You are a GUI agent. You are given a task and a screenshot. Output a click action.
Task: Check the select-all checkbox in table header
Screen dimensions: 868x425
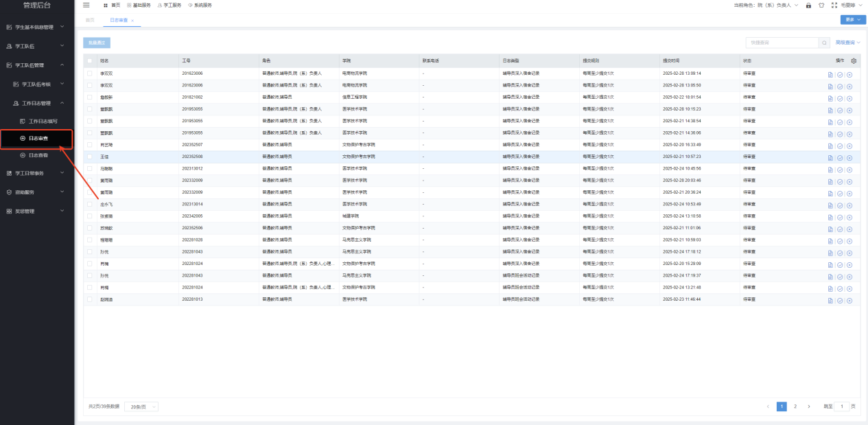tap(89, 61)
